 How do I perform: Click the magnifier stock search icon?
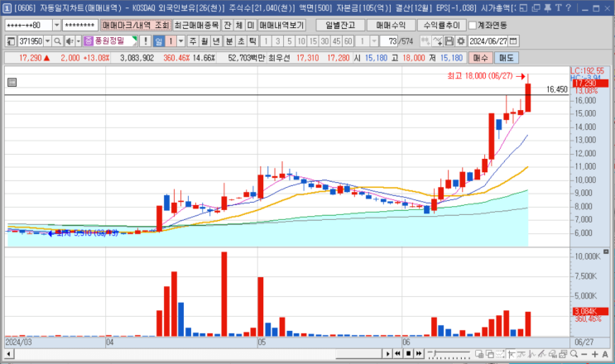[x=57, y=41]
